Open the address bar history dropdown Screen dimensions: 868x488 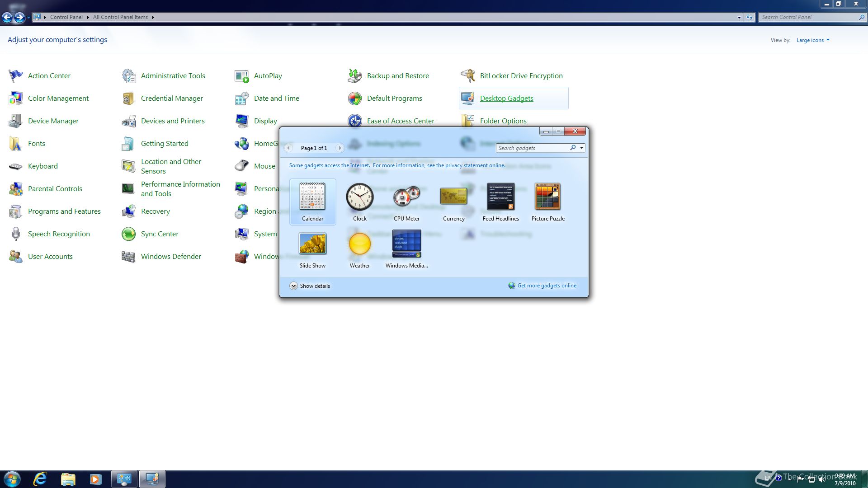pyautogui.click(x=739, y=17)
